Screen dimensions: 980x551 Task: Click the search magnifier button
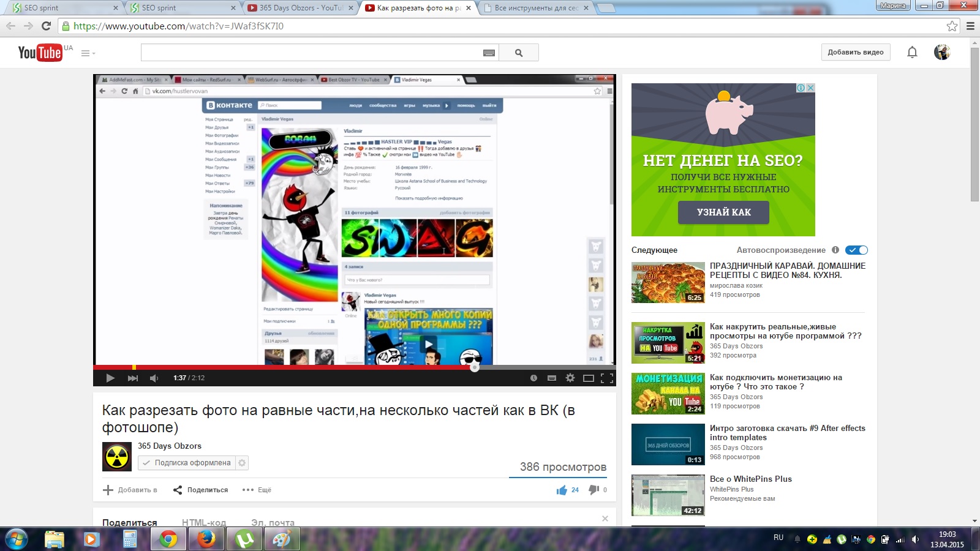pos(519,53)
